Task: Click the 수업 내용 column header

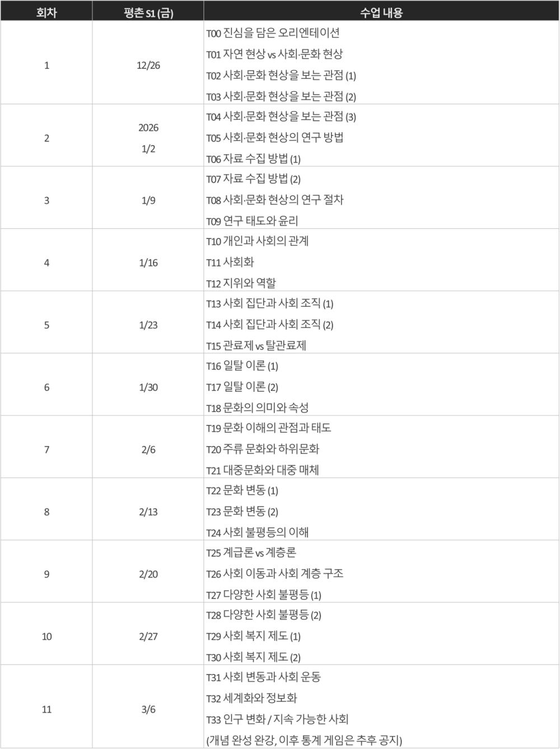Action: pyautogui.click(x=381, y=12)
